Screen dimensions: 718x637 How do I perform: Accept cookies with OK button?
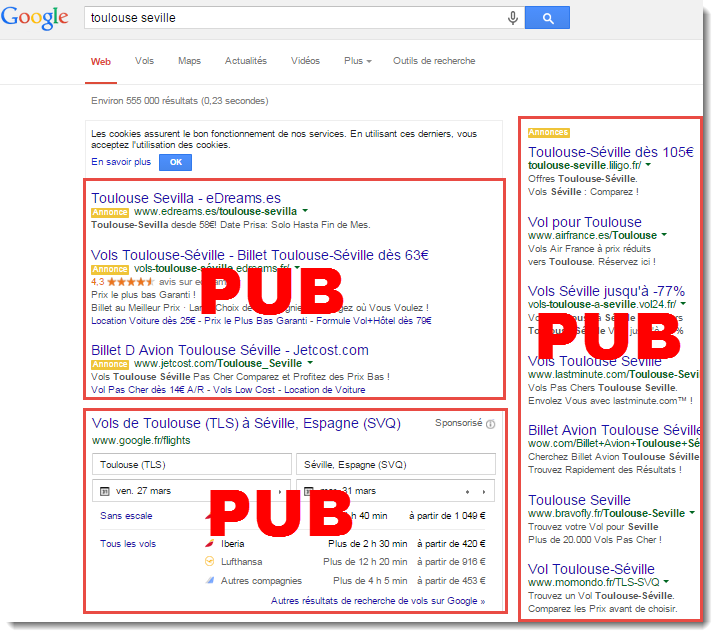[x=175, y=162]
